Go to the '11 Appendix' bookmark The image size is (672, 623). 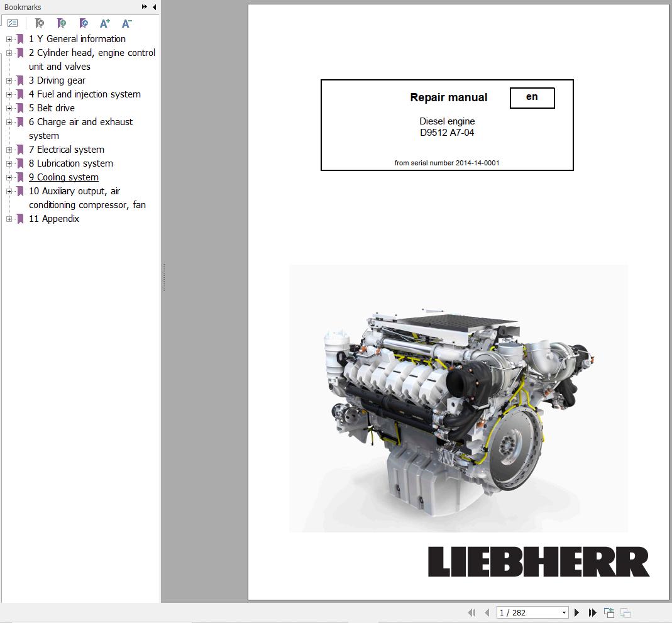54,219
